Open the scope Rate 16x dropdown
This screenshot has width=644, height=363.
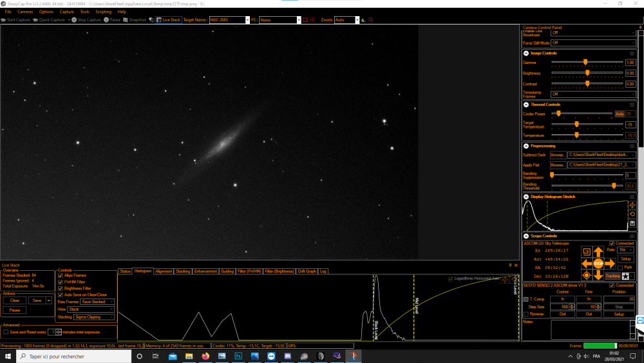[x=625, y=250]
